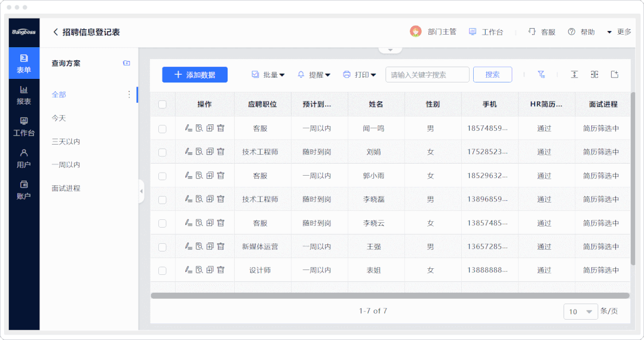Image resolution: width=644 pixels, height=340 pixels.
Task: Expand the 打印 dropdown
Action: pyautogui.click(x=360, y=75)
